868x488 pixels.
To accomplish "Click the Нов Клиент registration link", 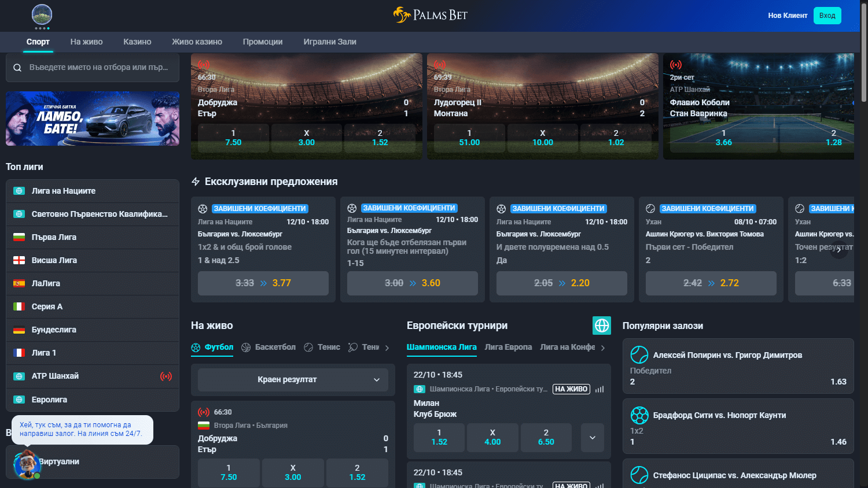I will (788, 16).
